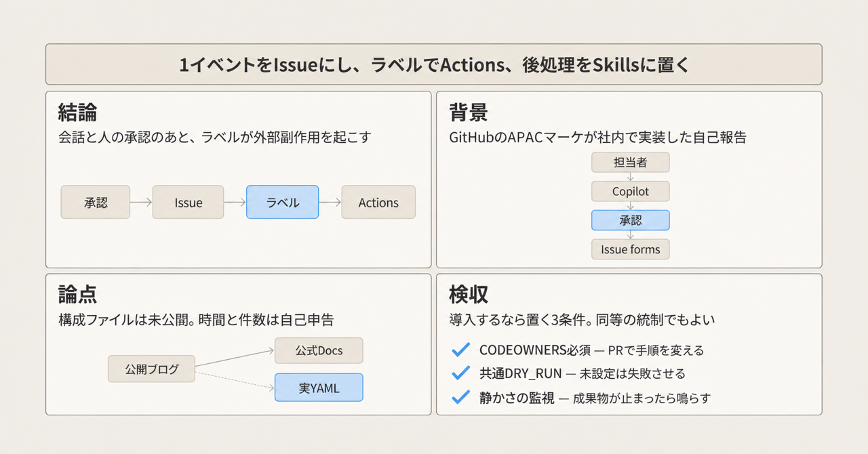The image size is (868, 454).
Task: Click the 論点 heading
Action: (x=77, y=294)
